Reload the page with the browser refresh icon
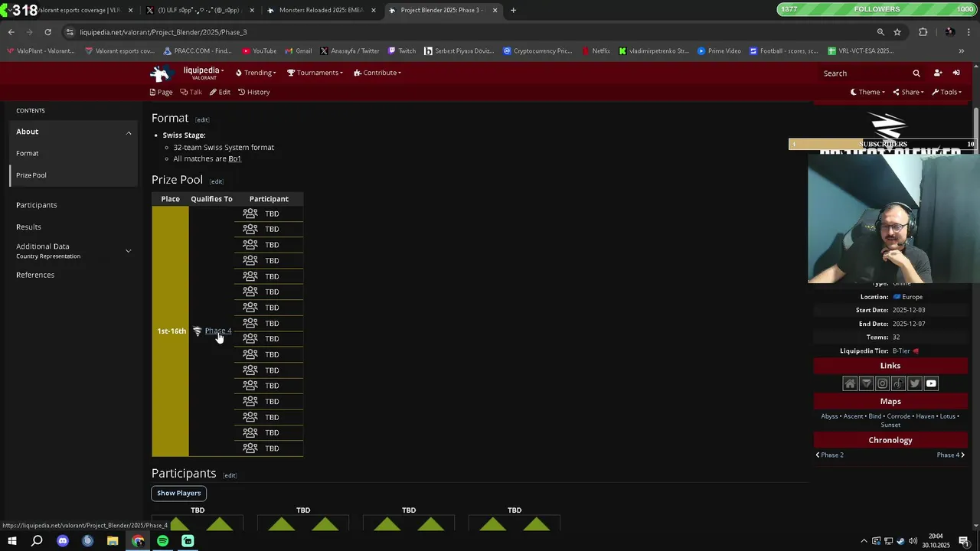Screen dimensions: 980x551 click(x=47, y=32)
